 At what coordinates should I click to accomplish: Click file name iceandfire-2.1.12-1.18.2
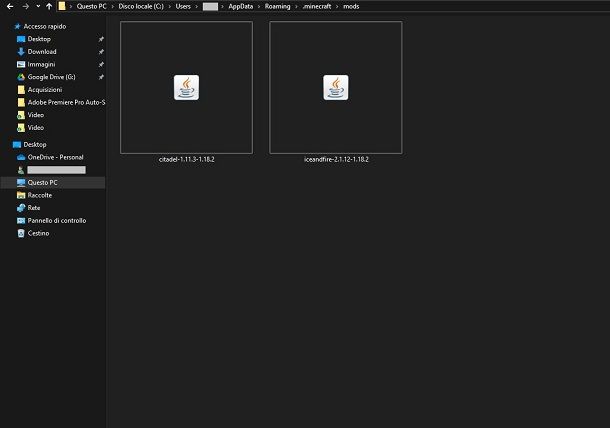click(336, 159)
